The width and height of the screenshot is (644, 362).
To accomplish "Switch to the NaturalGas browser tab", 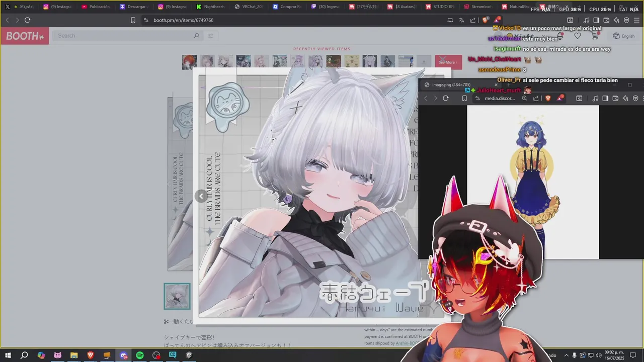I will 516,7.
